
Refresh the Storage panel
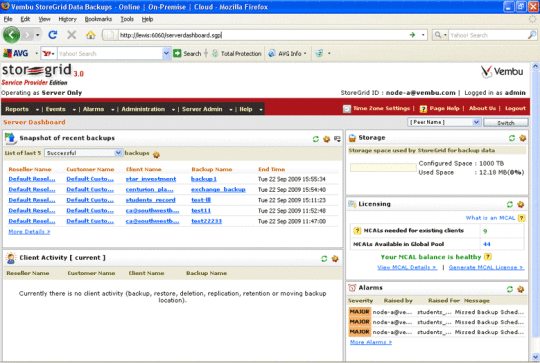[512, 138]
